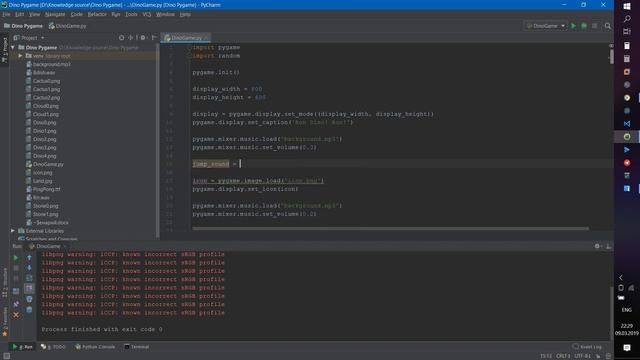The height and width of the screenshot is (360, 640).
Task: Open the DinoGame run configuration dropdown
Action: coord(546,26)
